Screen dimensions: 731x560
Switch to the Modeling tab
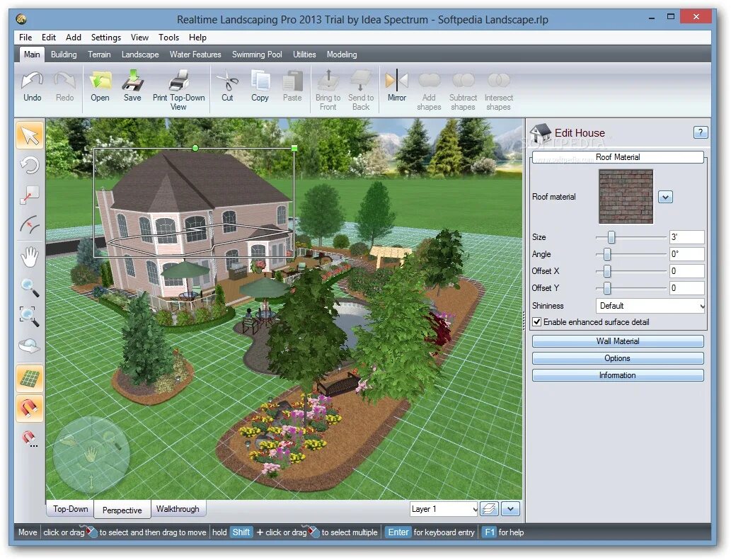point(342,55)
